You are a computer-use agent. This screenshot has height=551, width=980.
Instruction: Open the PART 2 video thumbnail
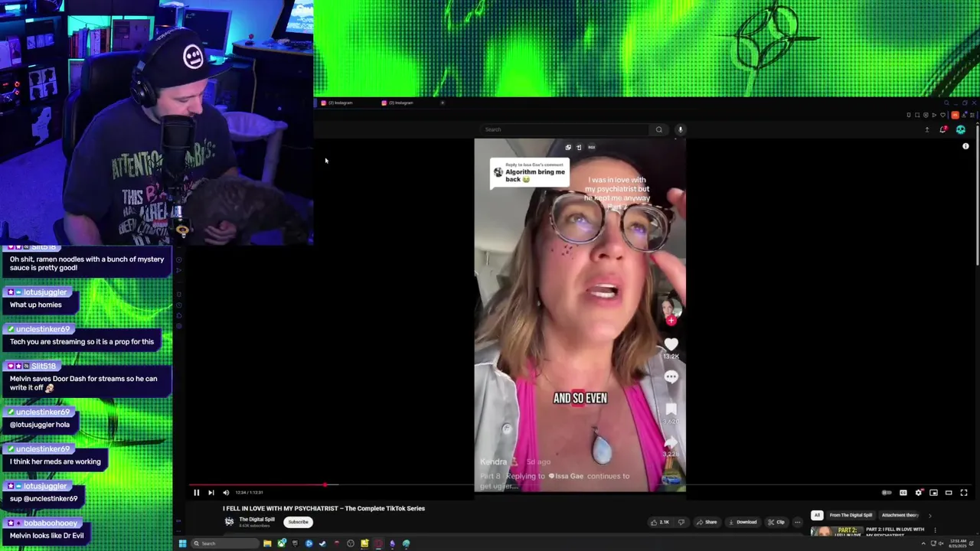click(836, 531)
